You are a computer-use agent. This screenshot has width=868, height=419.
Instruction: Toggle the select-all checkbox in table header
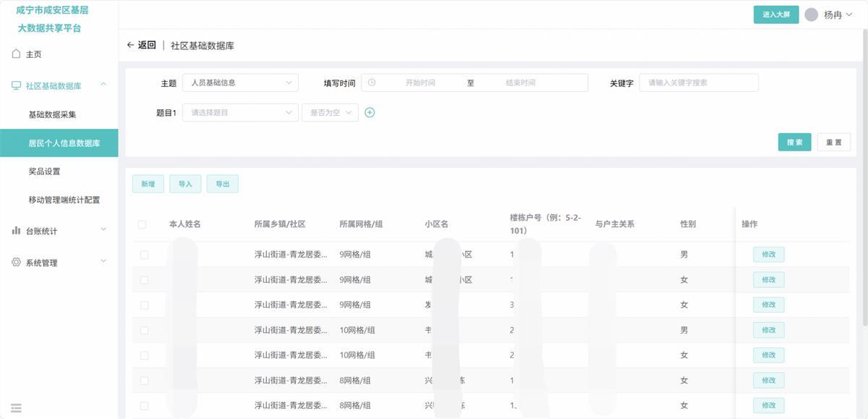click(x=142, y=224)
